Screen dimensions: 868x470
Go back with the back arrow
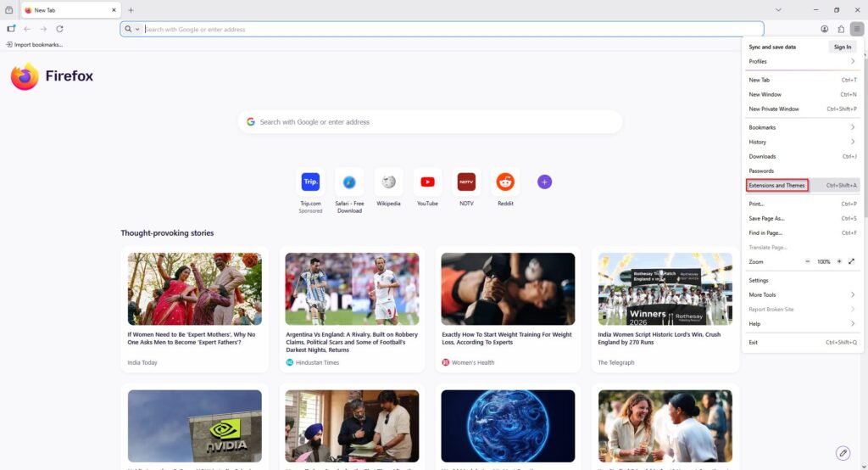tap(27, 29)
